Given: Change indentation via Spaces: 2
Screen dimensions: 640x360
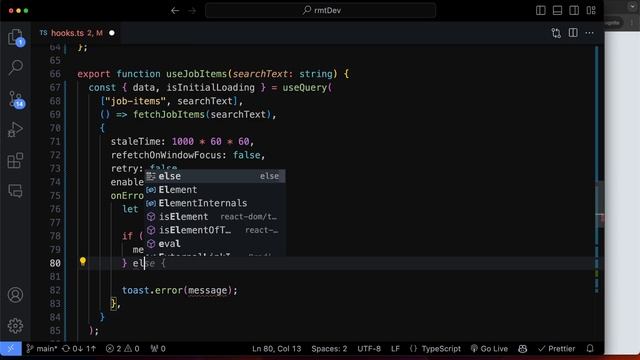Looking at the screenshot, I should [329, 349].
